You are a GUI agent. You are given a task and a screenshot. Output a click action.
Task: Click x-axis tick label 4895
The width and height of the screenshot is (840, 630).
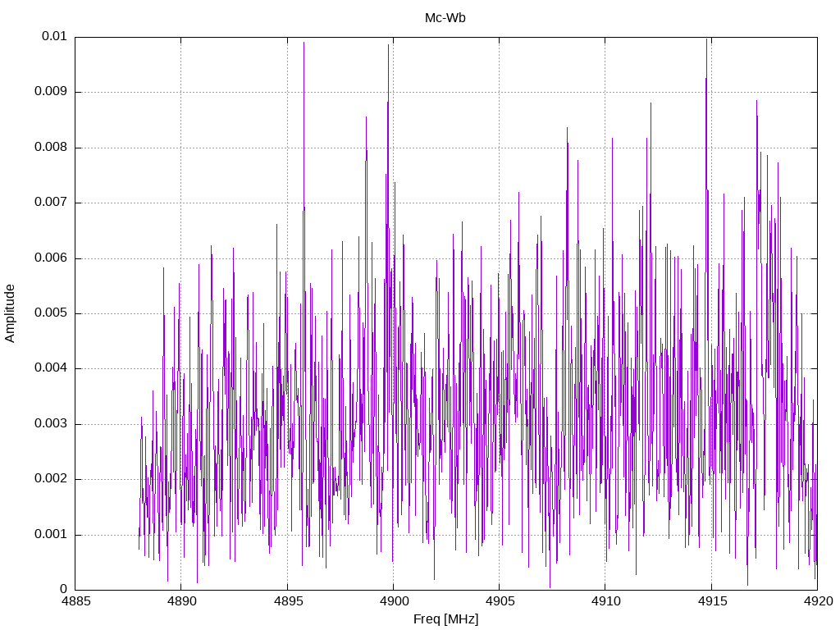pos(288,601)
